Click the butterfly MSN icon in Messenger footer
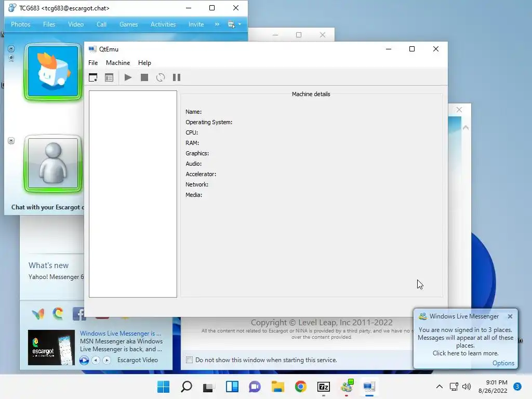The height and width of the screenshot is (399, 532). click(38, 314)
